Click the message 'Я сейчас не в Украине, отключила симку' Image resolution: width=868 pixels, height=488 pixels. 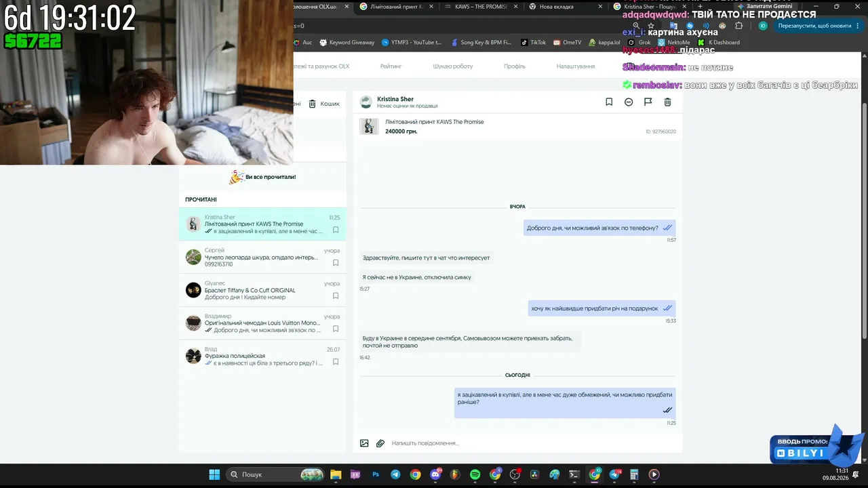pos(417,277)
